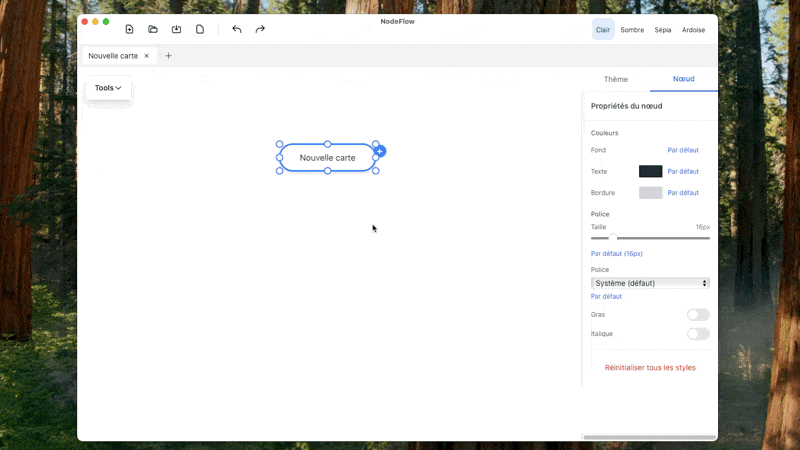This screenshot has width=800, height=450.
Task: Click the new file icon with plus
Action: pos(129,29)
